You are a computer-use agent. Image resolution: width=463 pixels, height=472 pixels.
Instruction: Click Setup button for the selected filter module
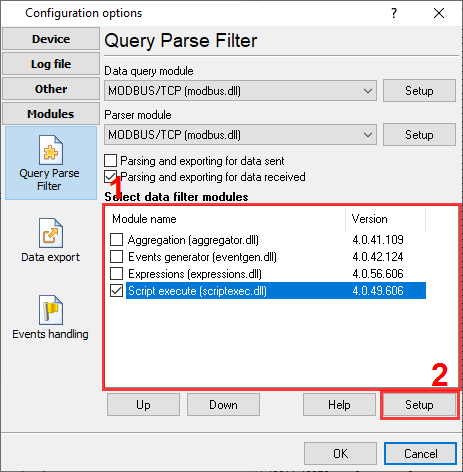pos(419,405)
